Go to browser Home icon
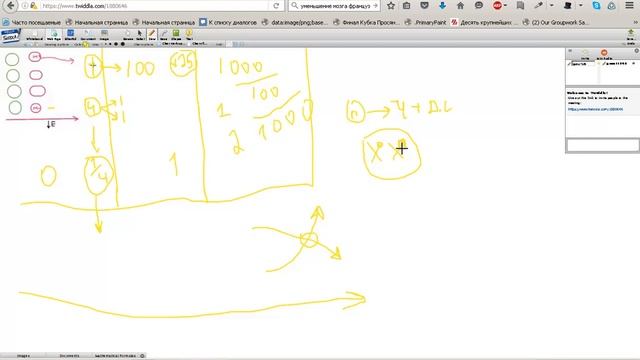The image size is (640, 360). 460,6
